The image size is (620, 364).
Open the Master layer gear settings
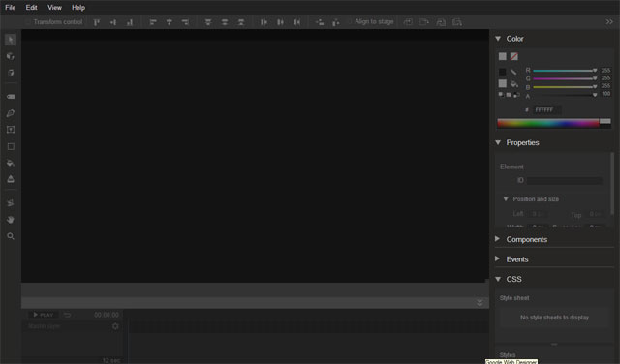click(115, 326)
